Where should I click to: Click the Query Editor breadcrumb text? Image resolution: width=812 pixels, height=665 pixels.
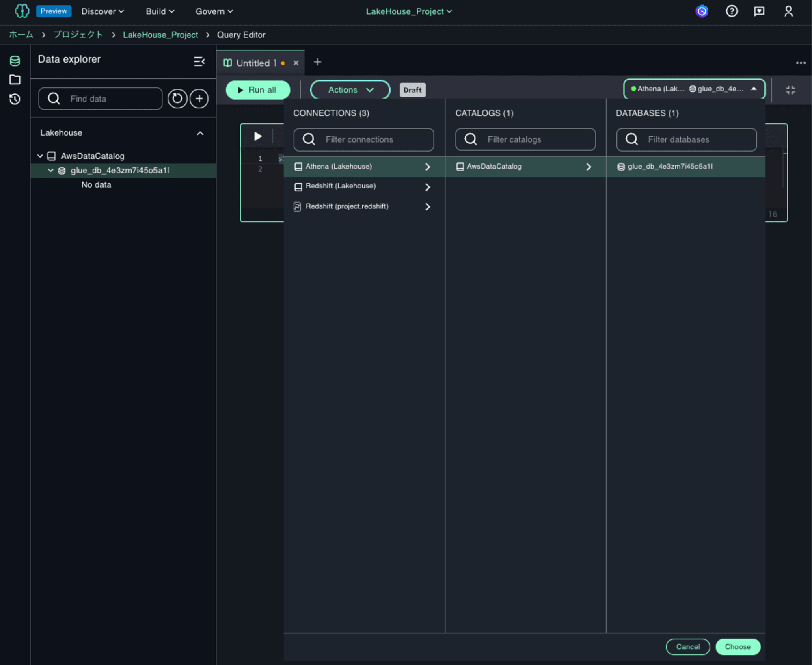[241, 35]
